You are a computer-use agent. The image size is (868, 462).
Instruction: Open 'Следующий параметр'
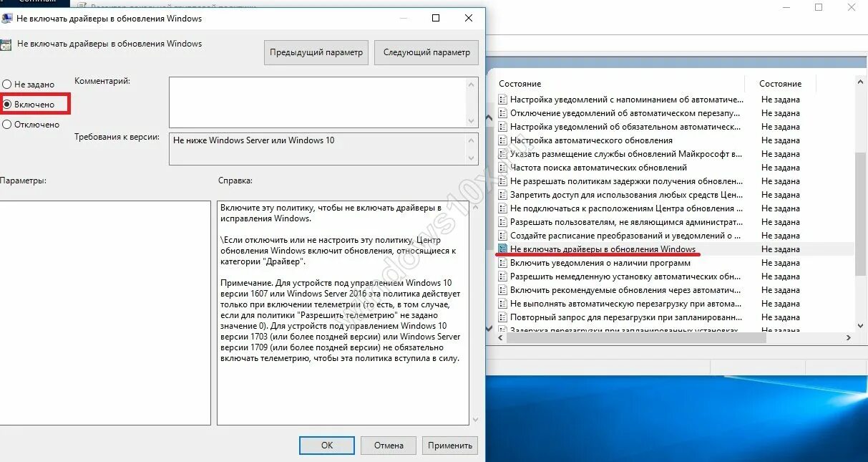point(426,52)
